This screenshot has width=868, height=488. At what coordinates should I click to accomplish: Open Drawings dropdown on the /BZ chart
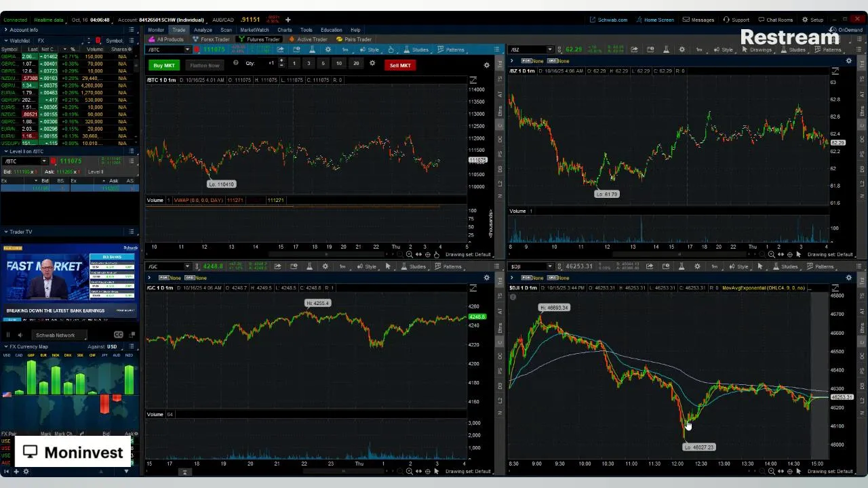(x=757, y=49)
